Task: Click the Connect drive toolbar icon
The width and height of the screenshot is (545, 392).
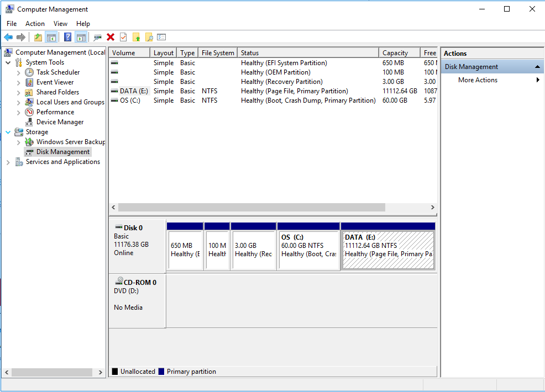Action: (x=98, y=37)
